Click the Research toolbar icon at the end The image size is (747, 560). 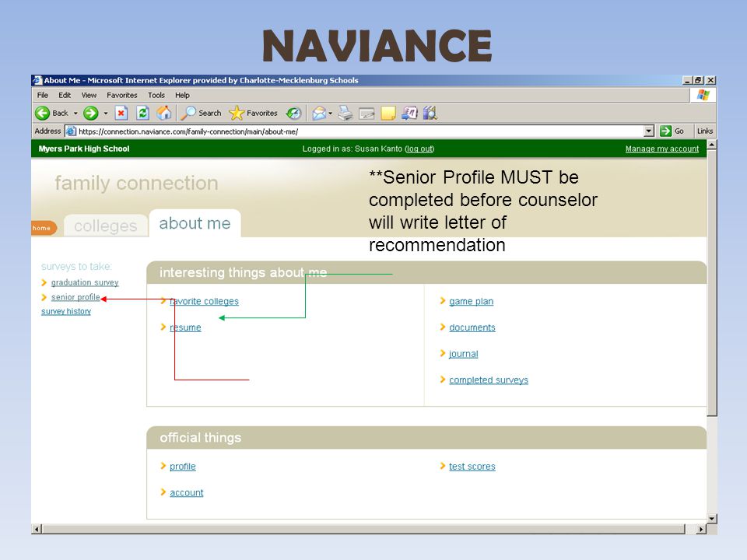(x=430, y=113)
